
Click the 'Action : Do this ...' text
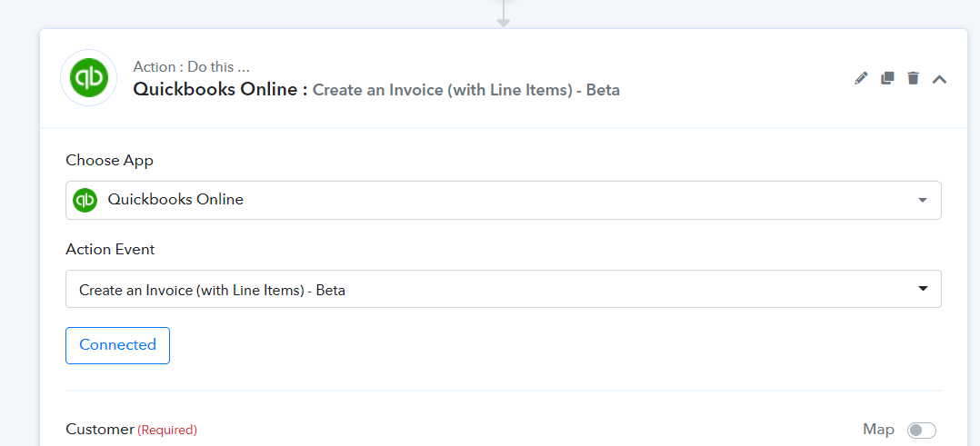191,67
